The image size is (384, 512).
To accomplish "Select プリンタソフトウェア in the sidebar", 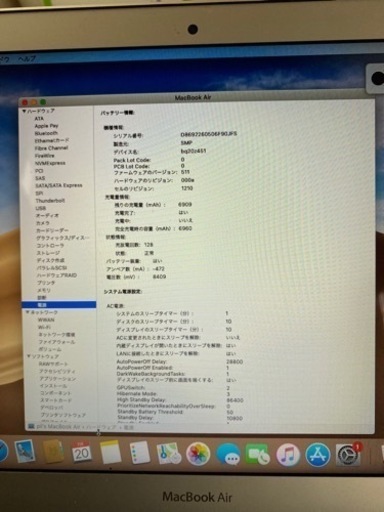I will coord(63,415).
